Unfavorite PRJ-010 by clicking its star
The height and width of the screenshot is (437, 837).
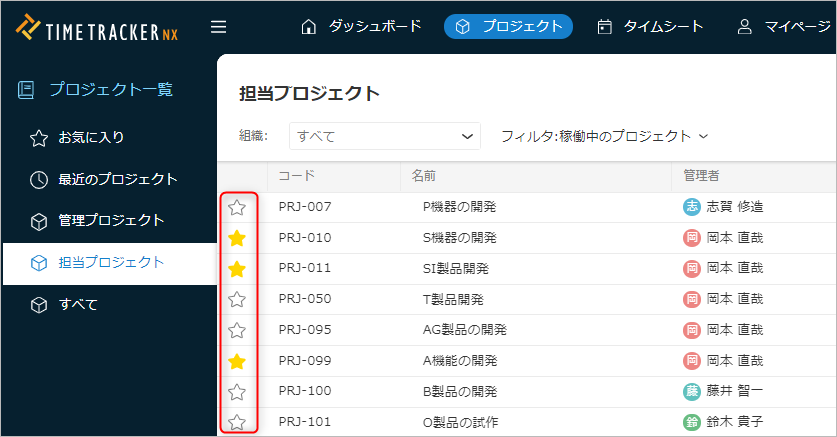pyautogui.click(x=237, y=238)
